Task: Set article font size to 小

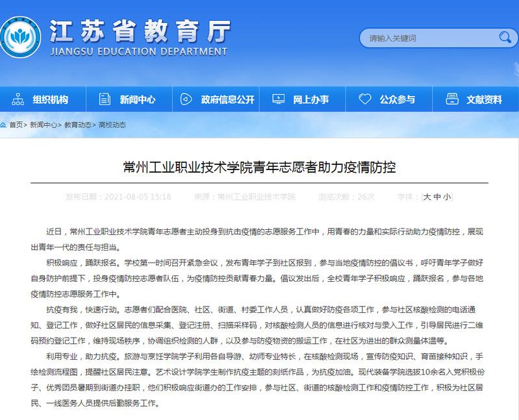Action: (x=447, y=197)
